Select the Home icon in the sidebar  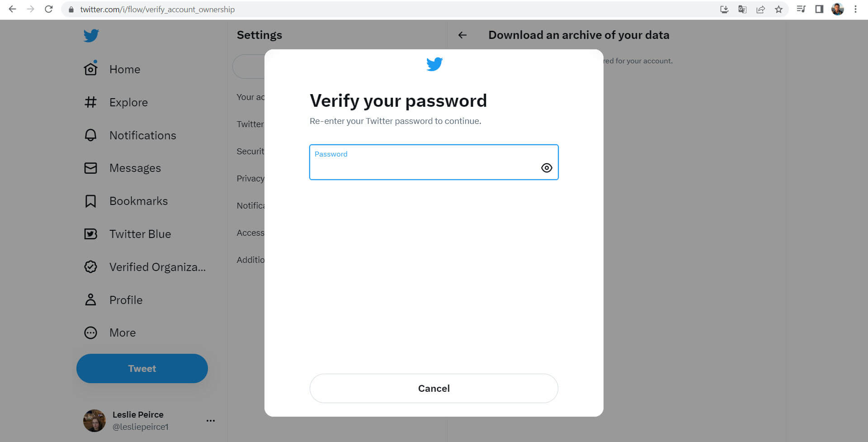(x=90, y=69)
